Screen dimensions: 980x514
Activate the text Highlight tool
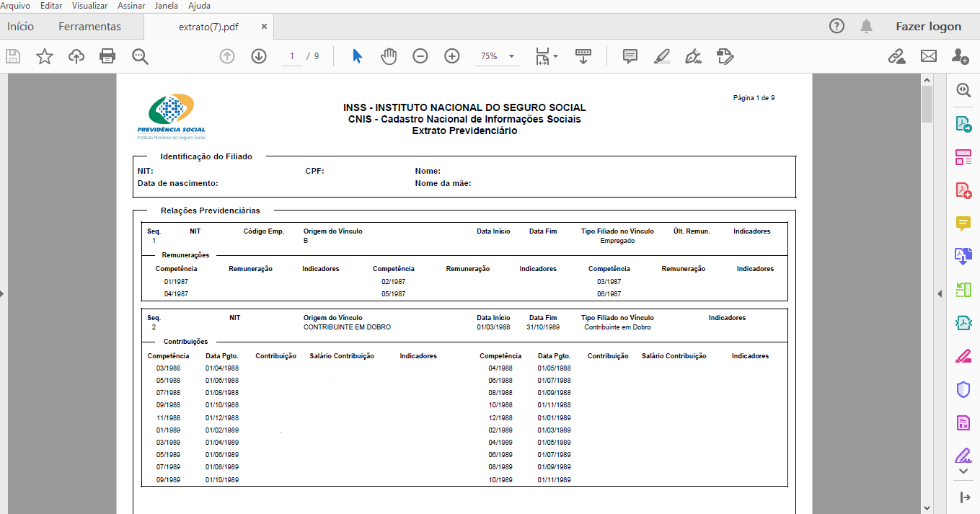662,56
